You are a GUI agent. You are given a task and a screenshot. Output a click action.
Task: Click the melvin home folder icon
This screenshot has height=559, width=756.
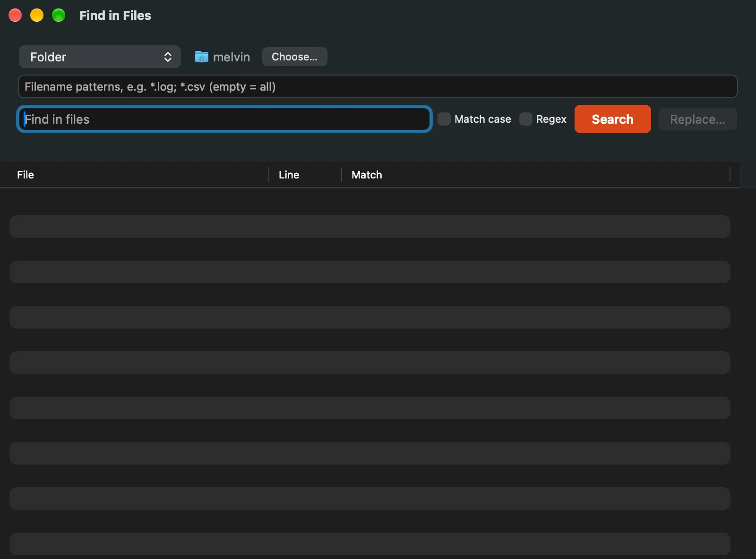[x=202, y=57]
